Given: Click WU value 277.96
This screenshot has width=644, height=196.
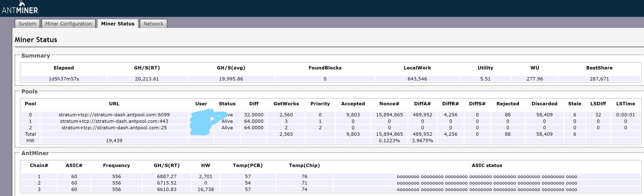Looking at the screenshot, I should 535,79.
